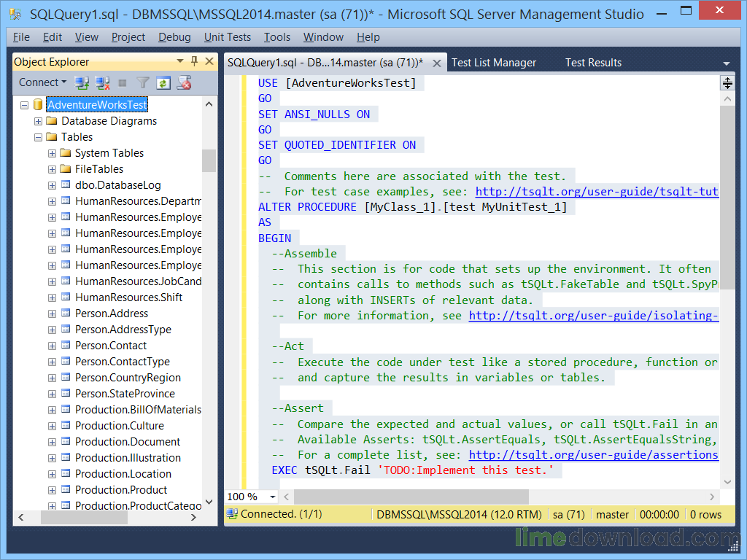
Task: Click the Production.Product table icon
Action: click(x=66, y=489)
